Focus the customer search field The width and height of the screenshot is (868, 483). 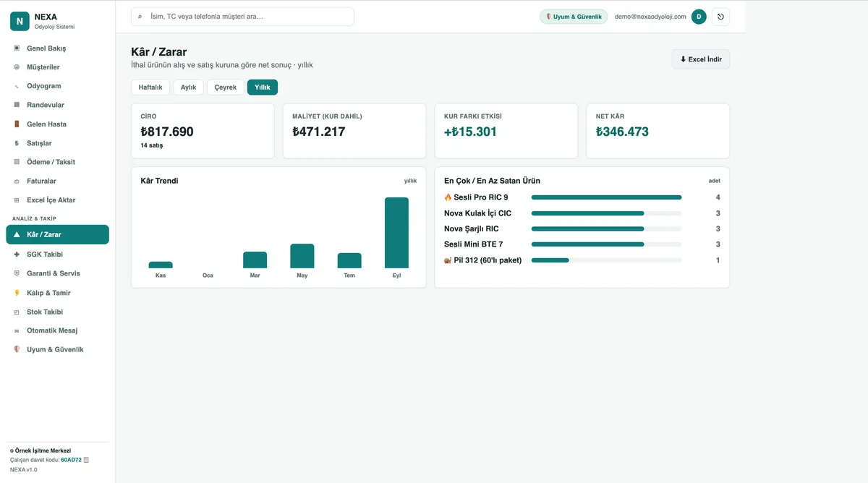pos(242,17)
